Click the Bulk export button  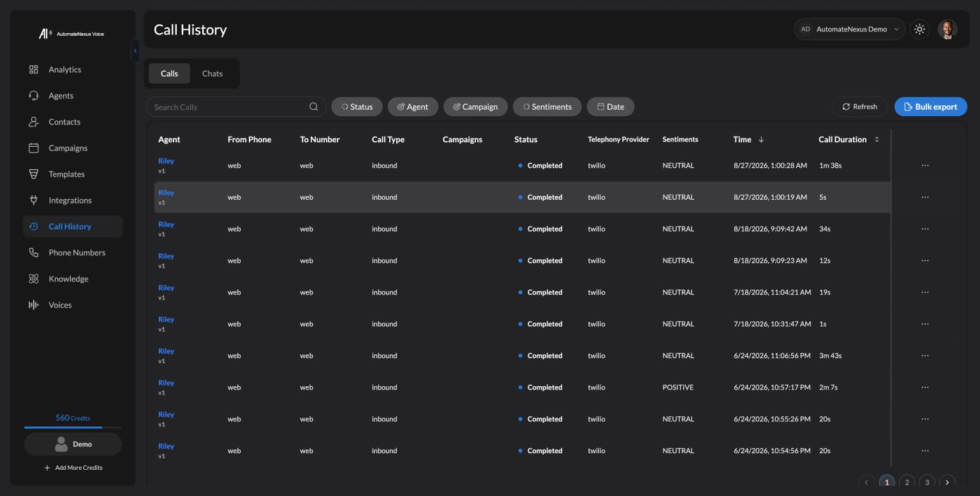point(931,107)
